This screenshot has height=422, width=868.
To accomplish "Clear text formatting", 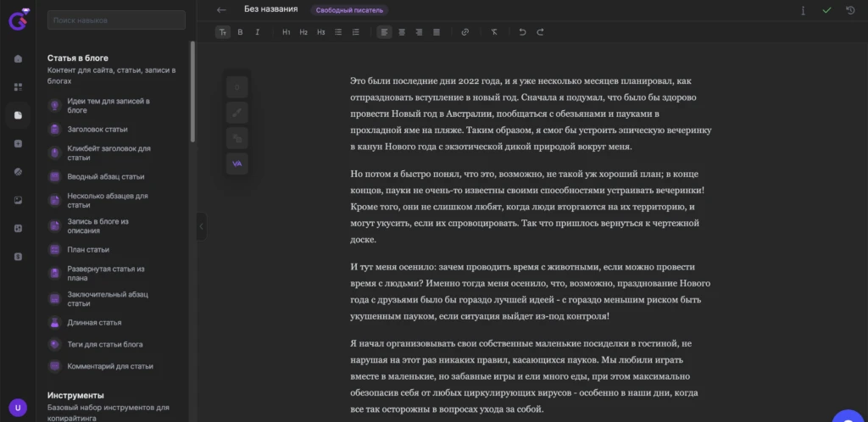I will tap(494, 32).
